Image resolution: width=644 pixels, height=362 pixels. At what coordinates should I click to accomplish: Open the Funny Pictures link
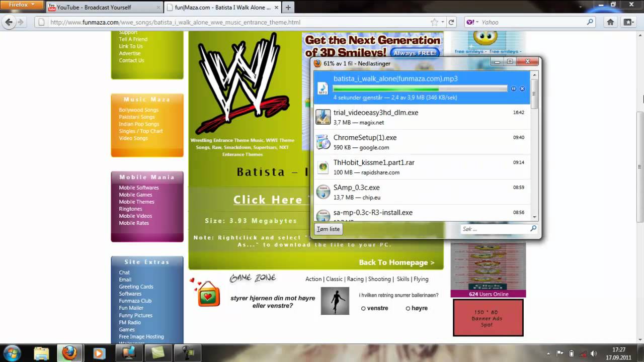coord(135,315)
